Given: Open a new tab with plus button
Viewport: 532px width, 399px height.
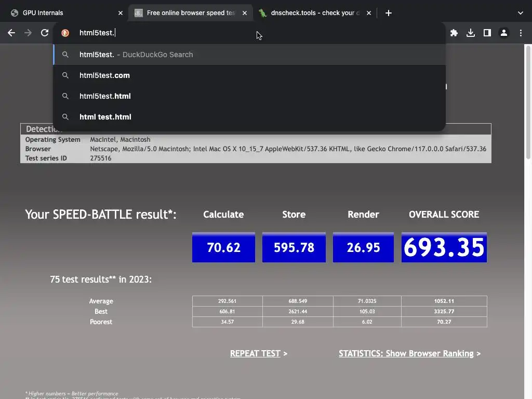Looking at the screenshot, I should (389, 13).
